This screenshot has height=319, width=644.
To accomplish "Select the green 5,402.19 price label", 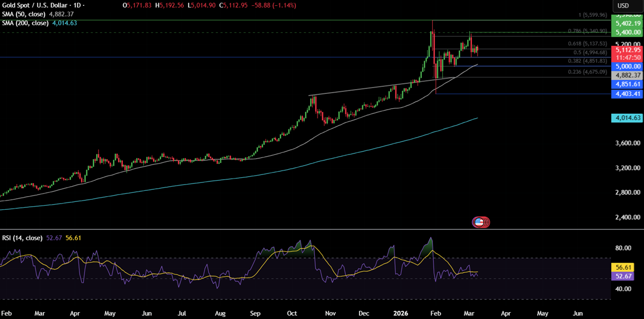I will pyautogui.click(x=626, y=24).
